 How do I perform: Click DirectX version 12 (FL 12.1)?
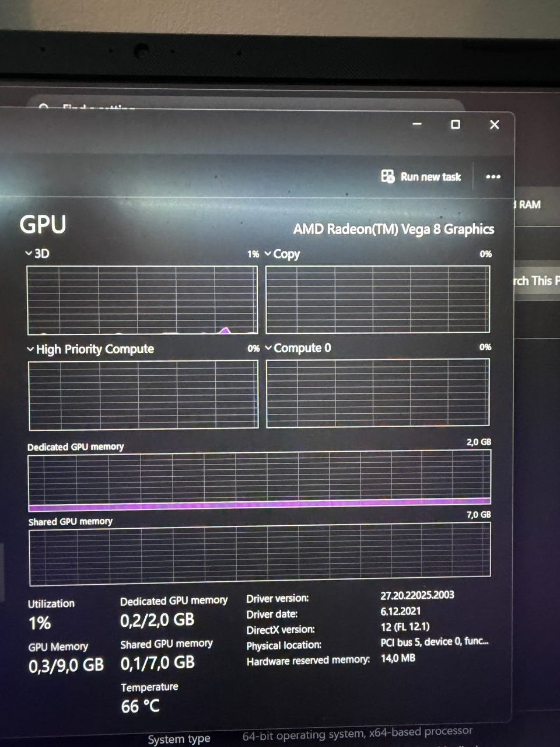pyautogui.click(x=405, y=627)
